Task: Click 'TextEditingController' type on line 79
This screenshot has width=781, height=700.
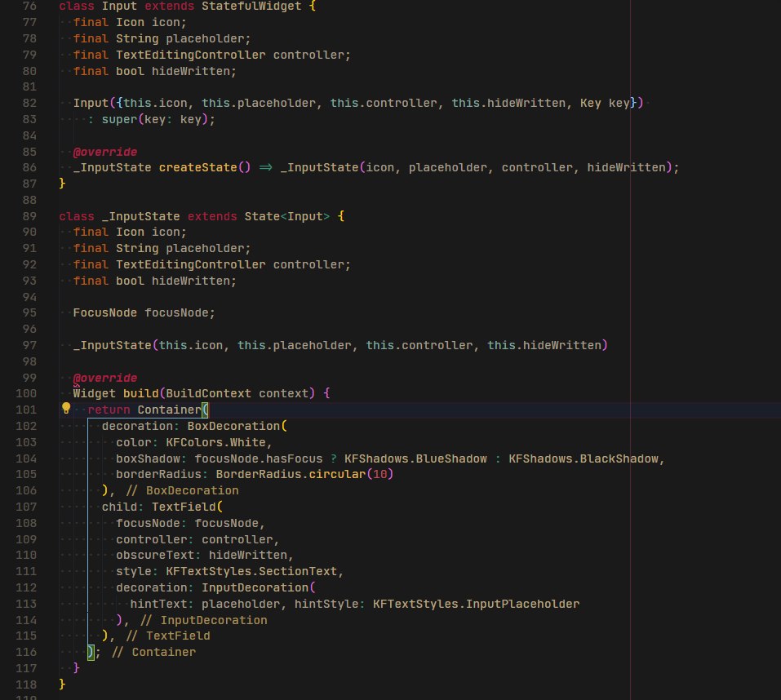Action: pyautogui.click(x=191, y=55)
